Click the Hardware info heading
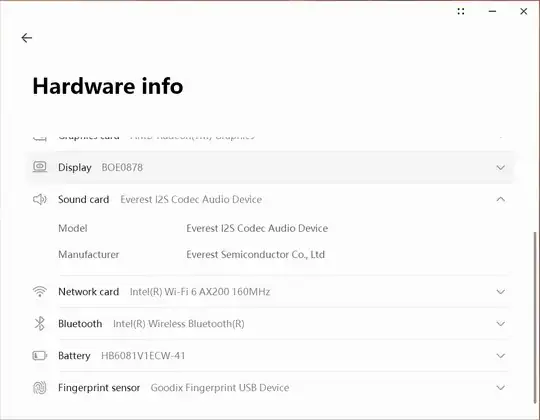 click(108, 86)
